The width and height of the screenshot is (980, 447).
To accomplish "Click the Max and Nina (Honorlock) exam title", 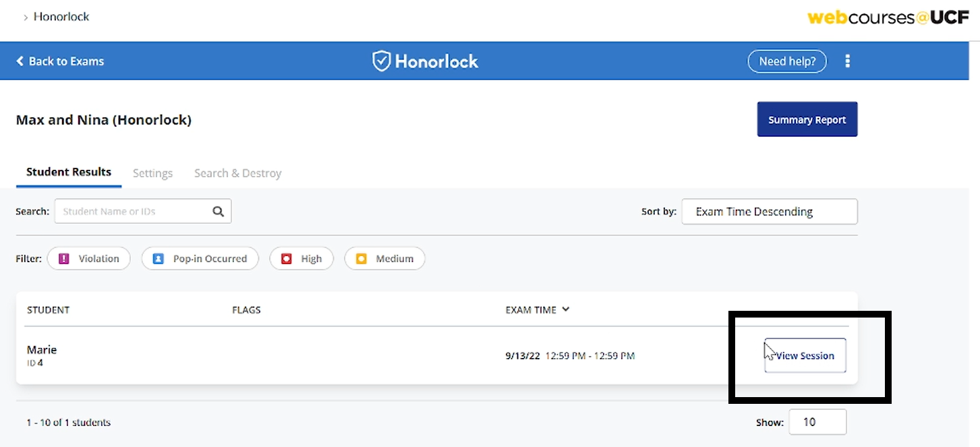I will pyautogui.click(x=104, y=120).
